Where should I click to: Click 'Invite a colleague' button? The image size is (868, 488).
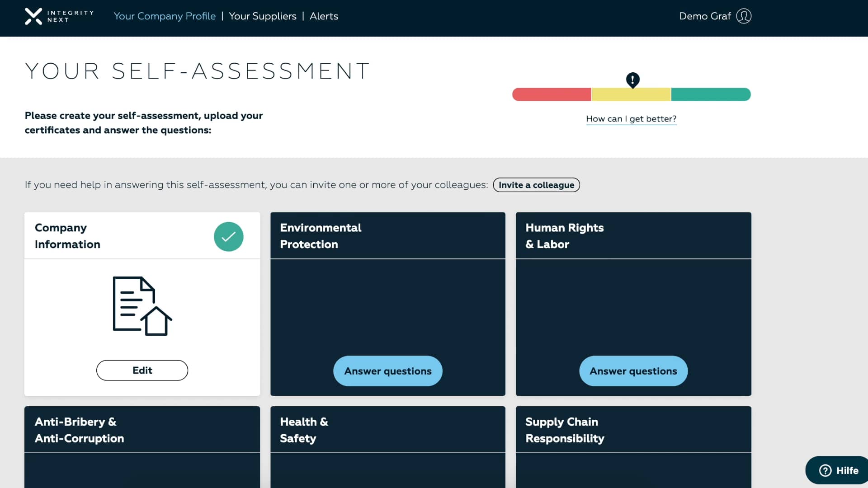coord(536,184)
